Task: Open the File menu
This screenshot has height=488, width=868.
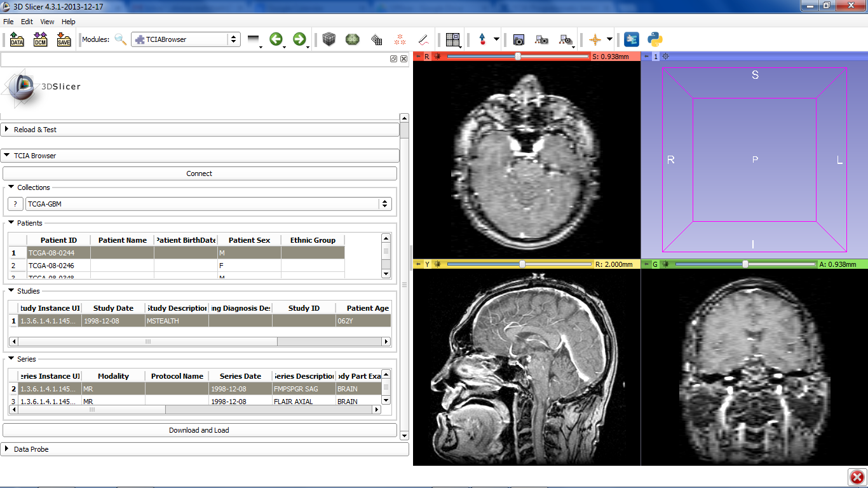Action: pos(8,22)
